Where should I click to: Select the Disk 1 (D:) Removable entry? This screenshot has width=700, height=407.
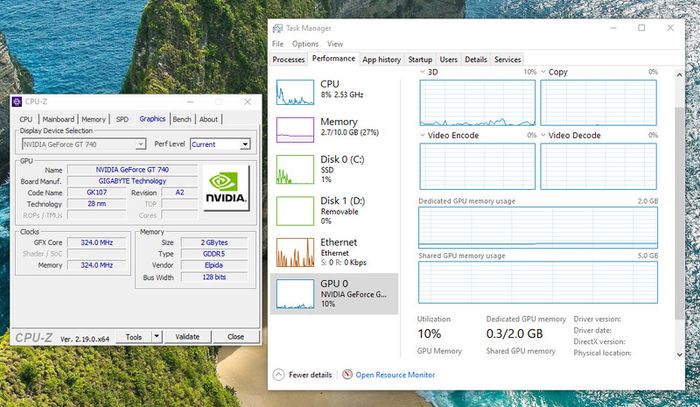tap(334, 211)
